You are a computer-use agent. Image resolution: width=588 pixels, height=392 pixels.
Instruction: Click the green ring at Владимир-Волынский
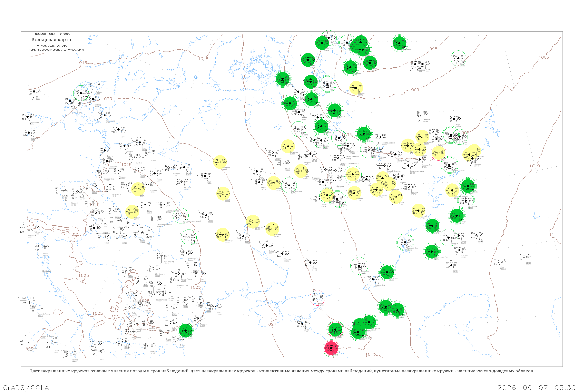tap(181, 216)
